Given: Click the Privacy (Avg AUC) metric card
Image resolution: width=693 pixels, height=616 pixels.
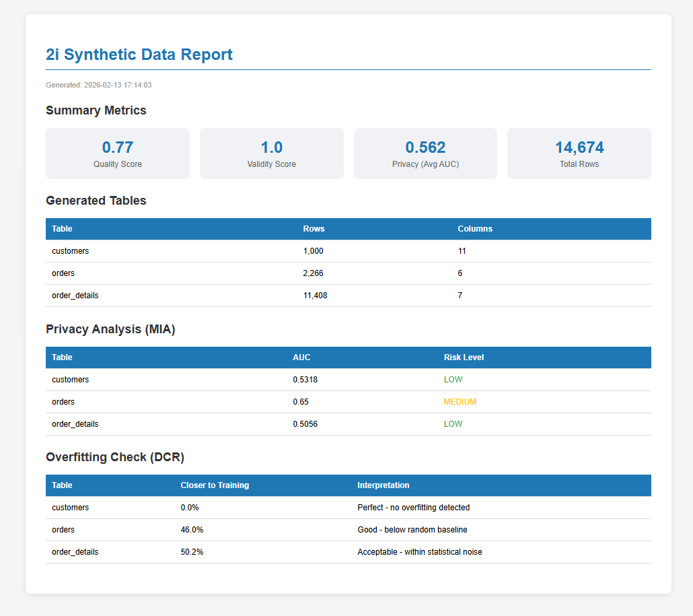Looking at the screenshot, I should [425, 153].
